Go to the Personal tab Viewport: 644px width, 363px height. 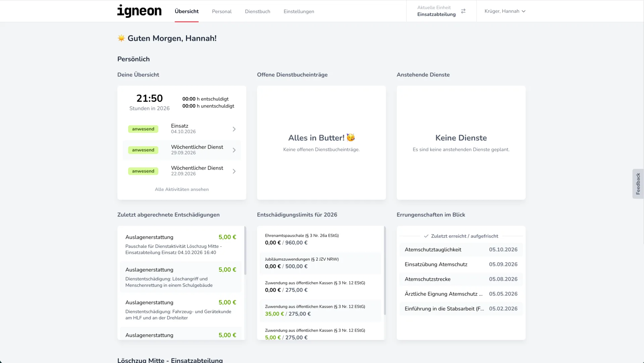[x=222, y=11]
